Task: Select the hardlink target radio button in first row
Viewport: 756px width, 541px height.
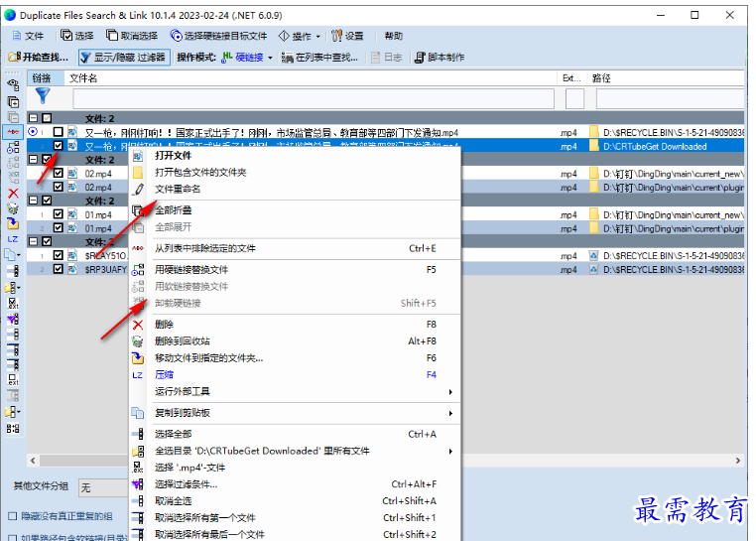Action: 33,131
